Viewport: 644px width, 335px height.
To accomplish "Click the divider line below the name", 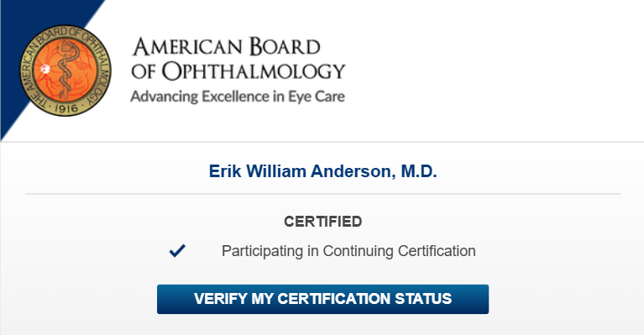I will click(x=322, y=193).
